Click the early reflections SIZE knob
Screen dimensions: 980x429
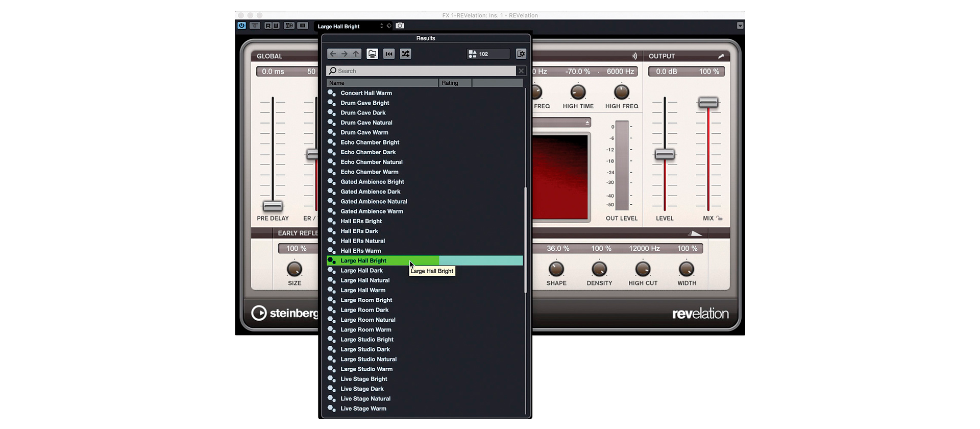click(x=295, y=269)
